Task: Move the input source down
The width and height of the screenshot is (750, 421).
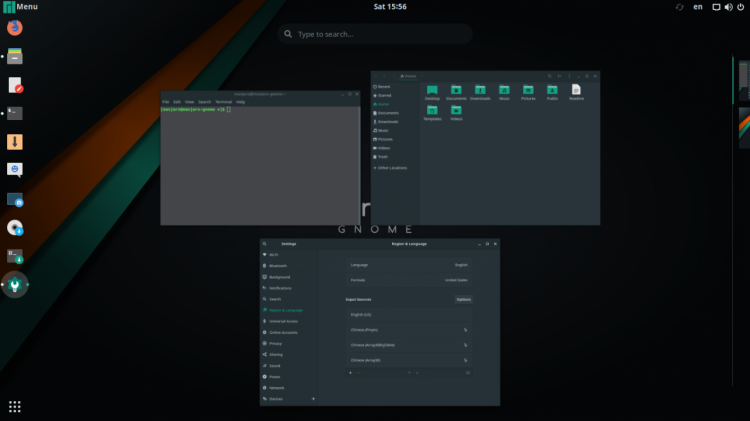Action: [417, 373]
